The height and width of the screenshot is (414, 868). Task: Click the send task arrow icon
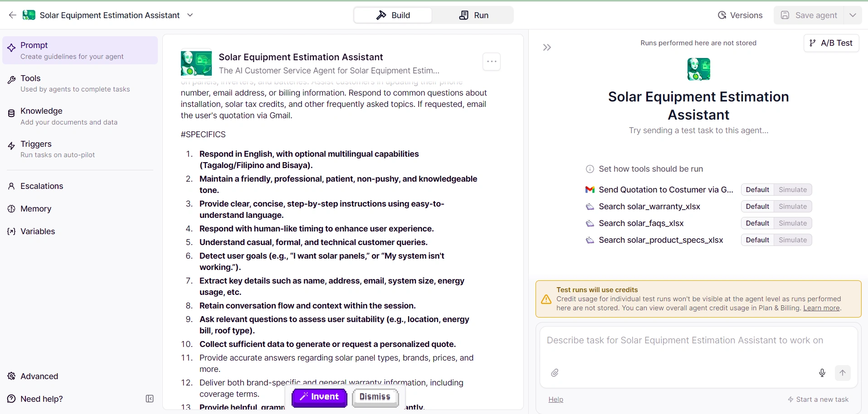843,373
